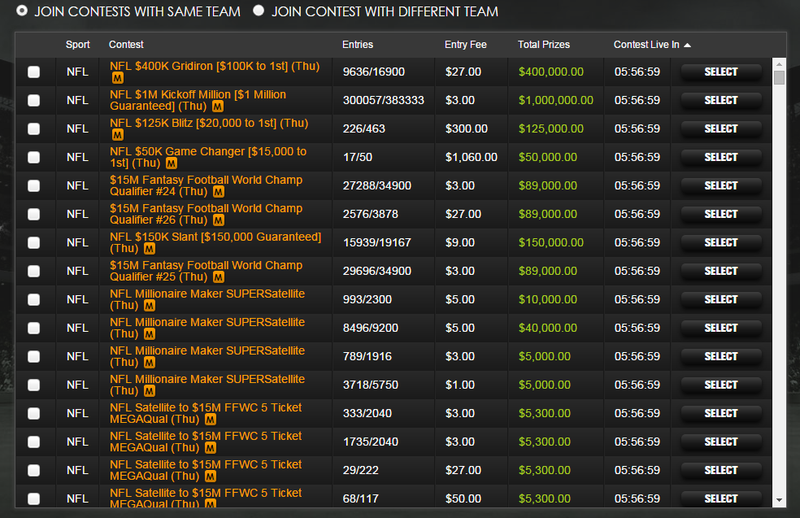
Task: Check the MEGAQual 1735/2040 row checkbox
Action: point(34,442)
